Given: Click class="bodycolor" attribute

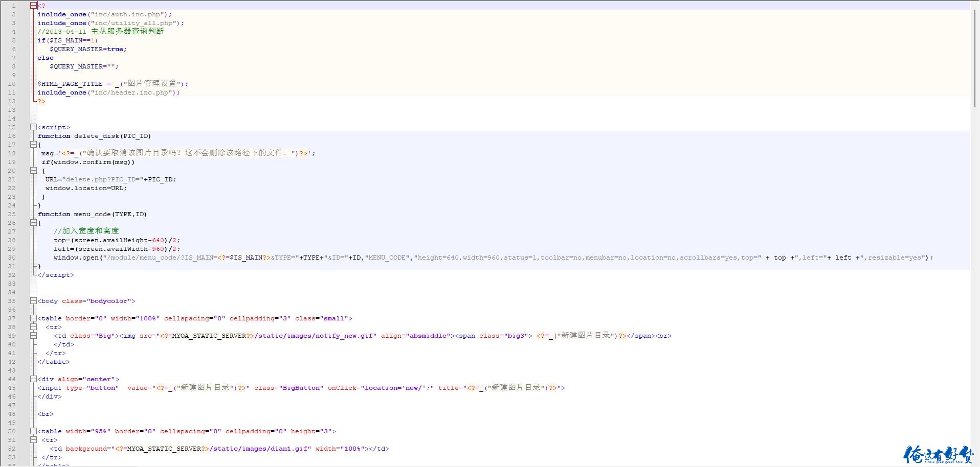Looking at the screenshot, I should (97, 301).
